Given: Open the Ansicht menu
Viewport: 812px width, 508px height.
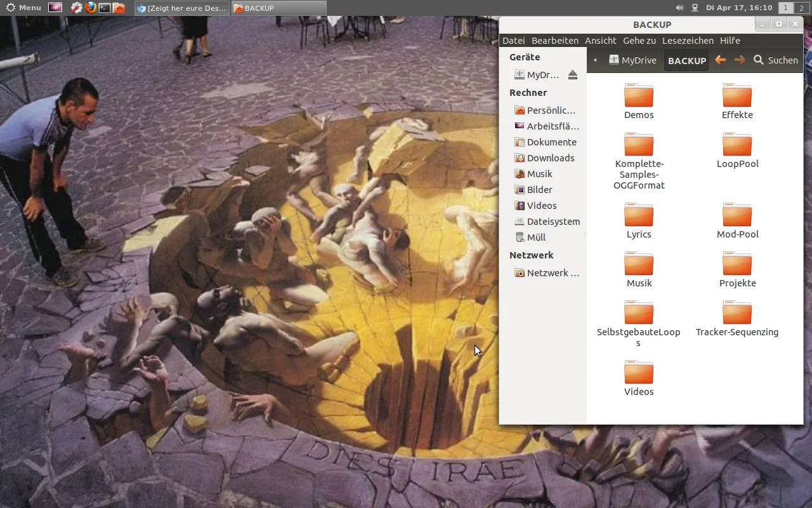Looking at the screenshot, I should [x=601, y=41].
